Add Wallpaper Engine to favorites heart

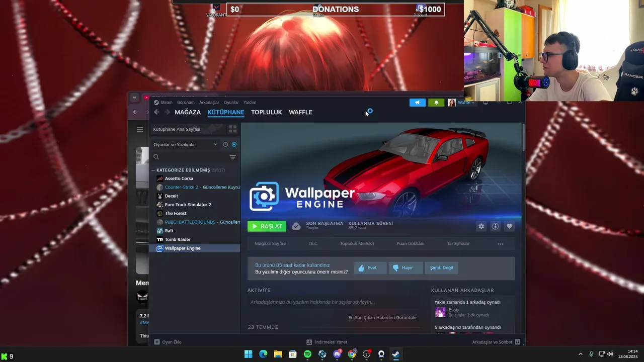[509, 226]
